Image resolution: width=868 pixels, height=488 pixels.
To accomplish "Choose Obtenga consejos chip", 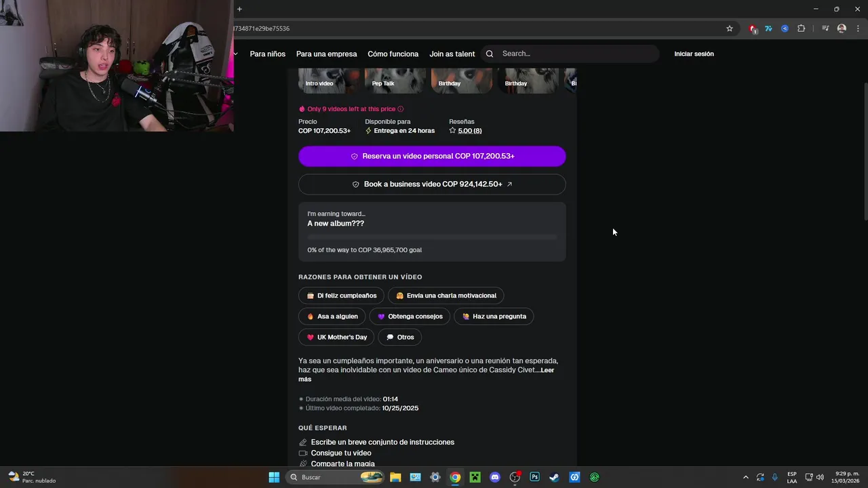I will click(410, 317).
